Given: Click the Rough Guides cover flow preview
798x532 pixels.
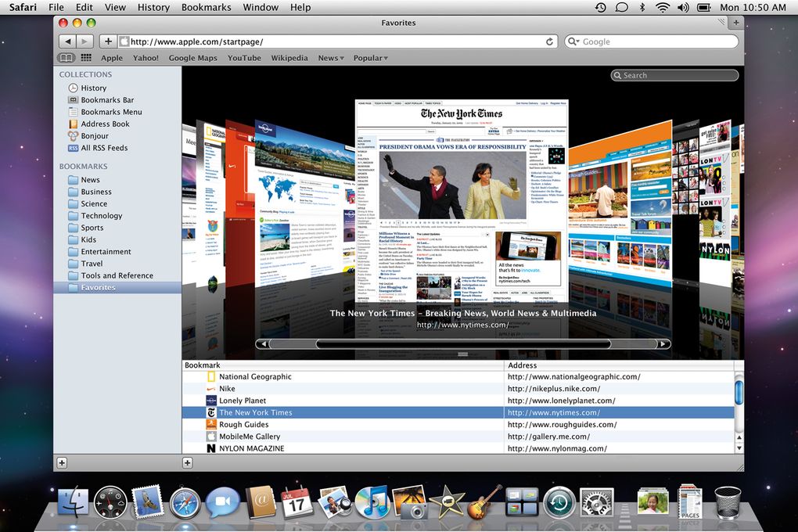Looking at the screenshot, I should [620, 203].
